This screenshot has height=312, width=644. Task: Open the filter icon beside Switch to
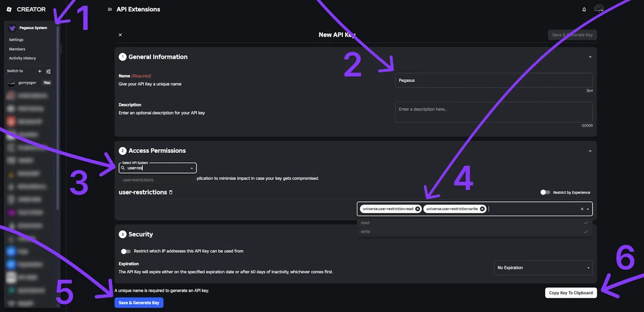48,71
